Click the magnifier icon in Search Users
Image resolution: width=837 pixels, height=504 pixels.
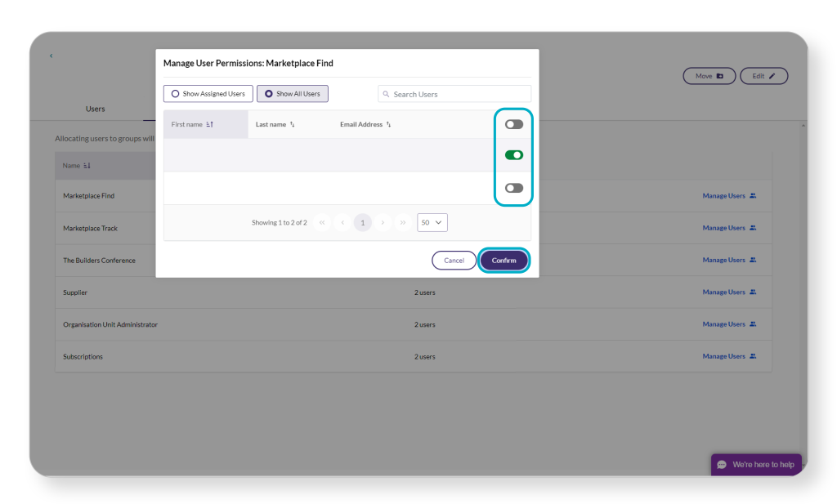pos(385,93)
